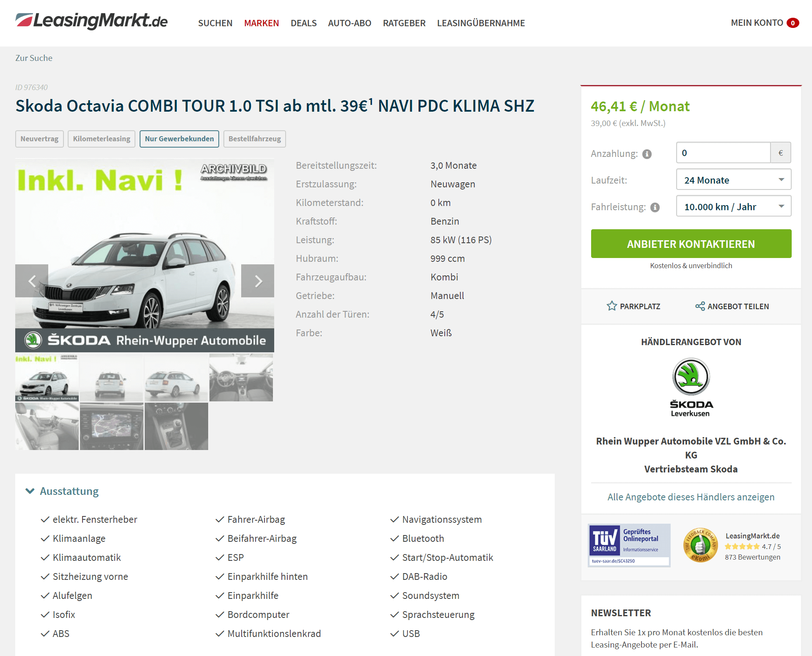Open DEALS in the navigation
This screenshot has width=812, height=656.
[x=303, y=23]
